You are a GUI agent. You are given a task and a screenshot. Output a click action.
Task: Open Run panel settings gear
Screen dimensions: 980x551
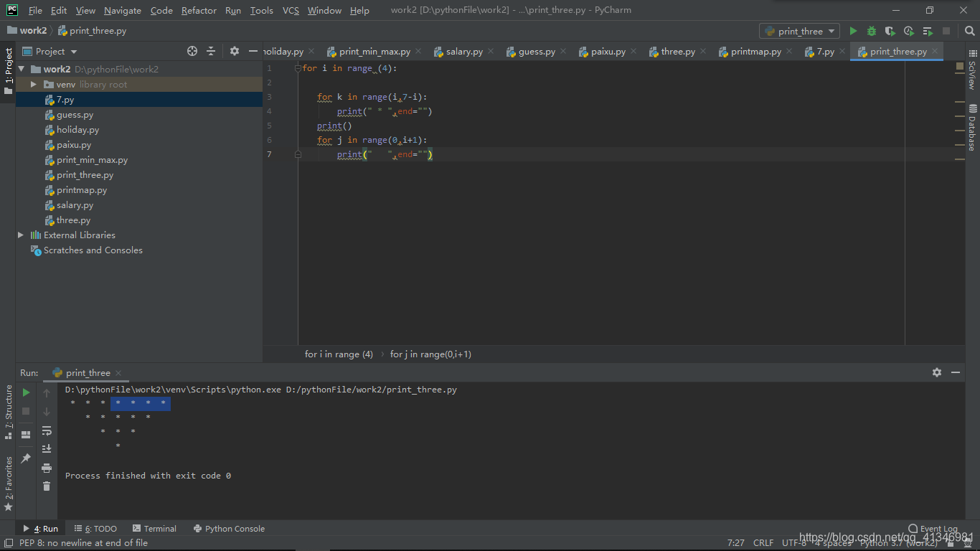[x=937, y=372]
